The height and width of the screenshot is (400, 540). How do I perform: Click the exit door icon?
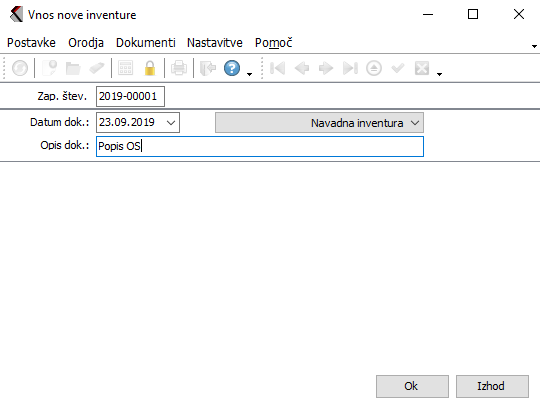pos(208,68)
